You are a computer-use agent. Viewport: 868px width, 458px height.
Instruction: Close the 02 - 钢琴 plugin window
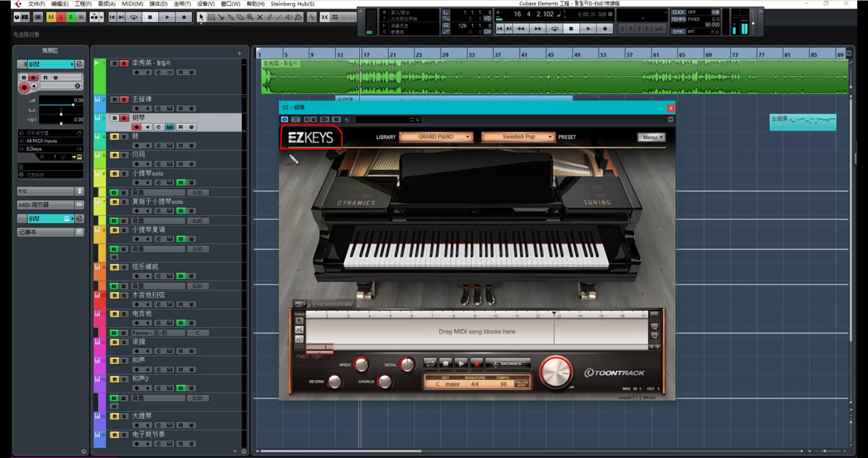671,108
